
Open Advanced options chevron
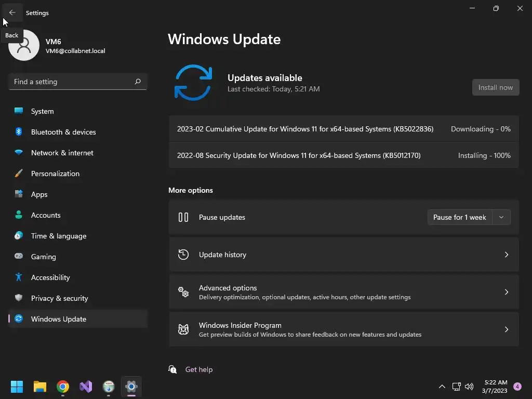[x=506, y=292]
